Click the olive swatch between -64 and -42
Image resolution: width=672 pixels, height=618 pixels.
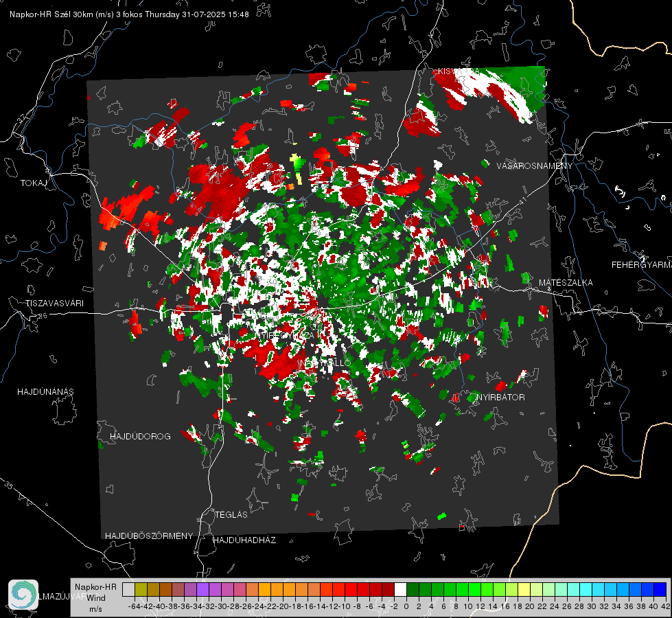[141, 589]
